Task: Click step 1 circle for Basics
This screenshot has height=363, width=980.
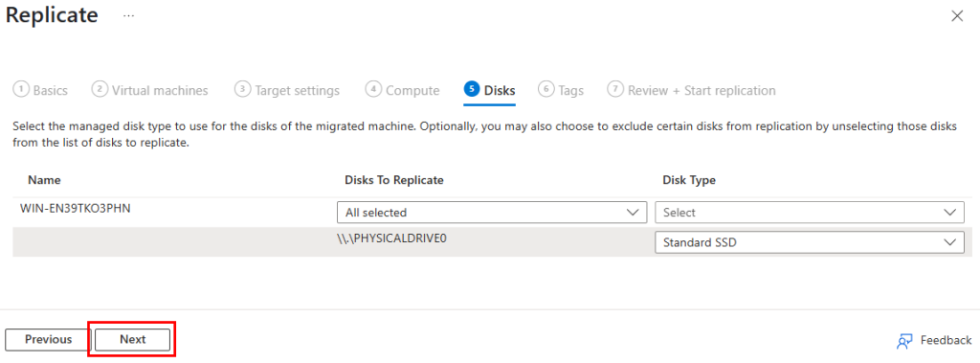Action: point(21,89)
